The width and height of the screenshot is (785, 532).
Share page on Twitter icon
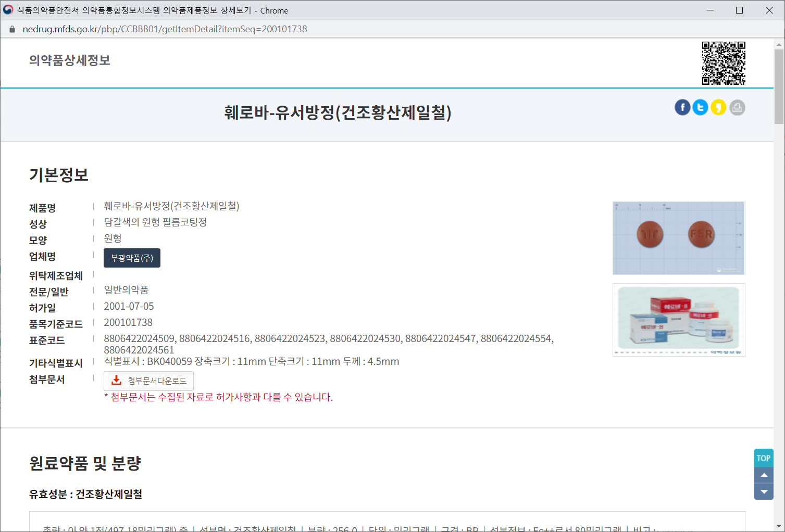coord(701,107)
